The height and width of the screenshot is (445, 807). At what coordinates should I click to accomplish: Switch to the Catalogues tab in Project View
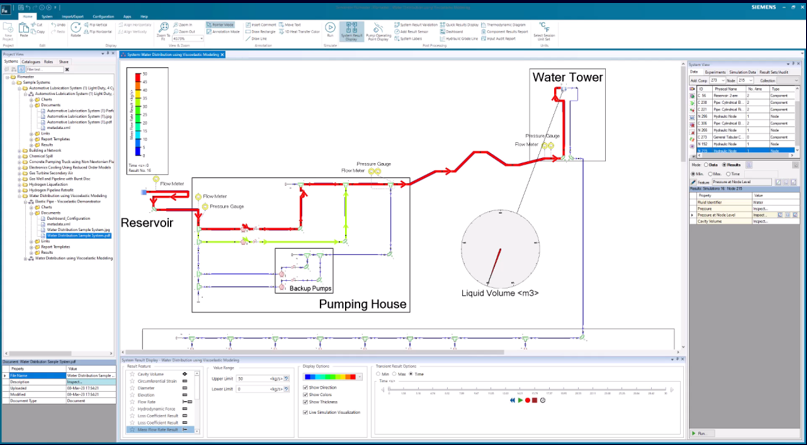click(30, 62)
